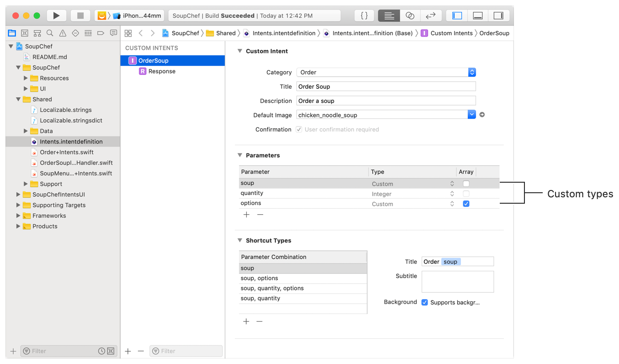Show the Issue navigator

63,33
